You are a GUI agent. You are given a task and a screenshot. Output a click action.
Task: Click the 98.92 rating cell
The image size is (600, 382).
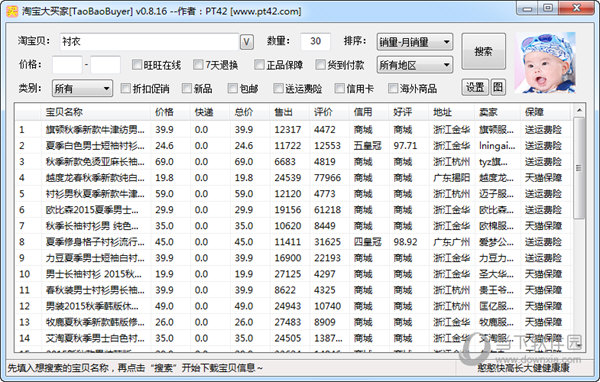tap(405, 242)
